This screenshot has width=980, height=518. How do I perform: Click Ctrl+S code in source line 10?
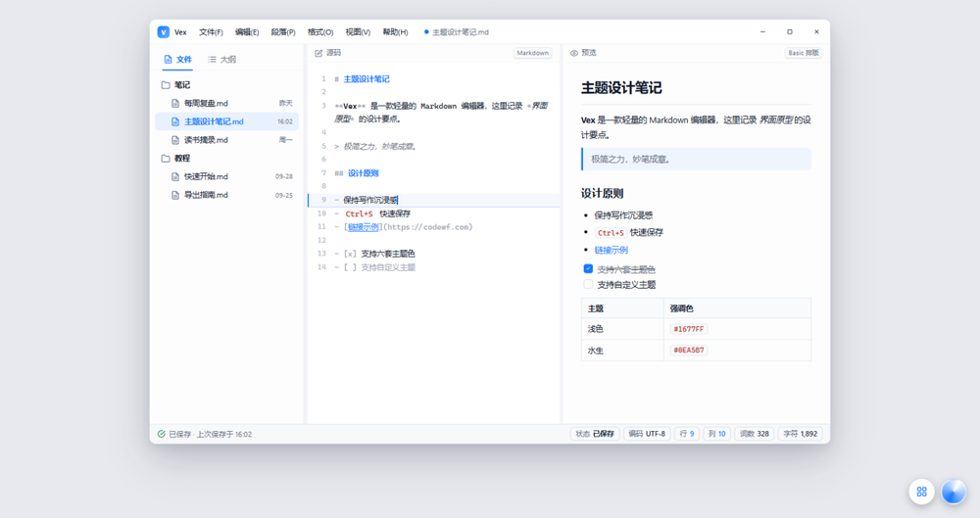359,213
